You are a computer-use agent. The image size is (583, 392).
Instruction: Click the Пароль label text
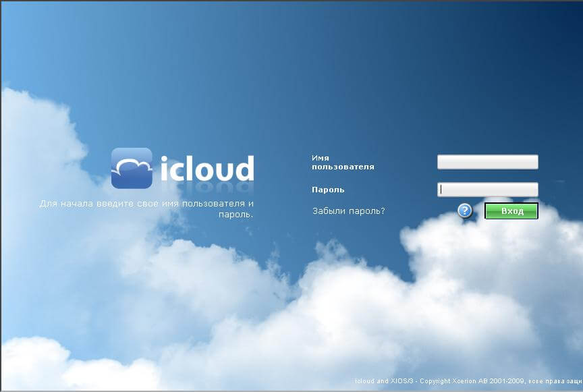(328, 190)
